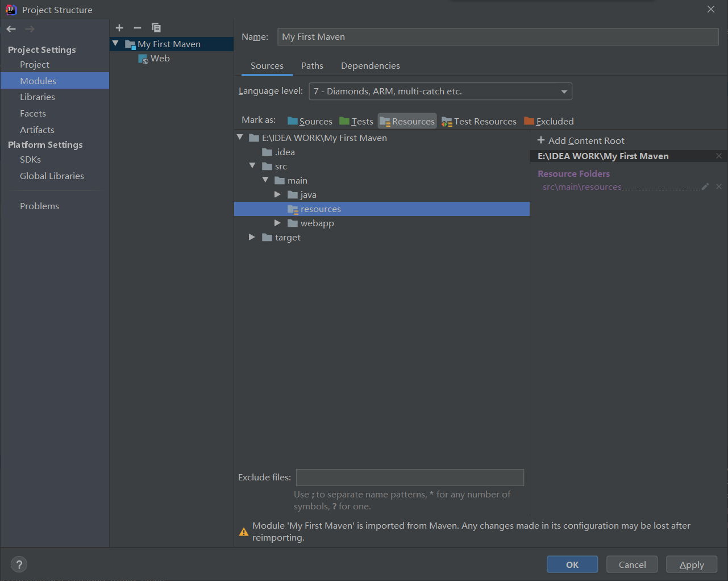Toggle Resources mark for folder
Image resolution: width=728 pixels, height=581 pixels.
click(x=407, y=121)
